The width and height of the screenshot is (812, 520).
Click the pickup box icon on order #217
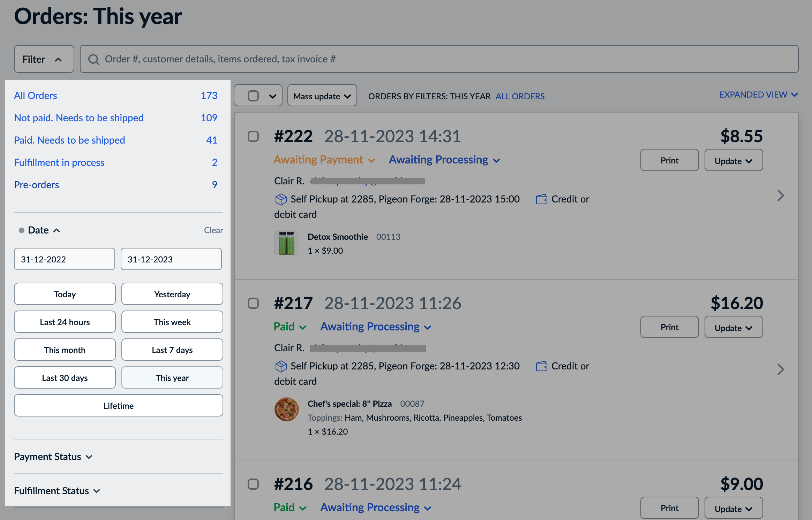point(281,366)
